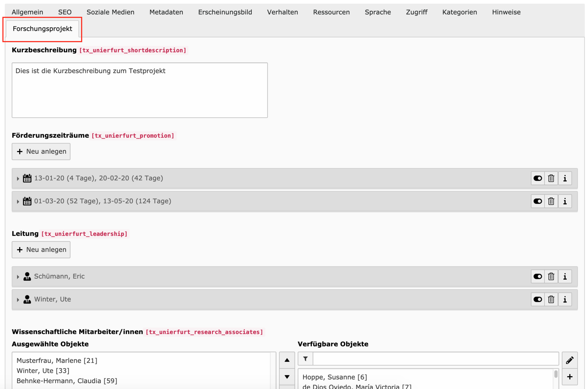Viewport: 588px width, 389px height.
Task: Toggle visibility of 13-01-20 funding period
Action: 537,178
